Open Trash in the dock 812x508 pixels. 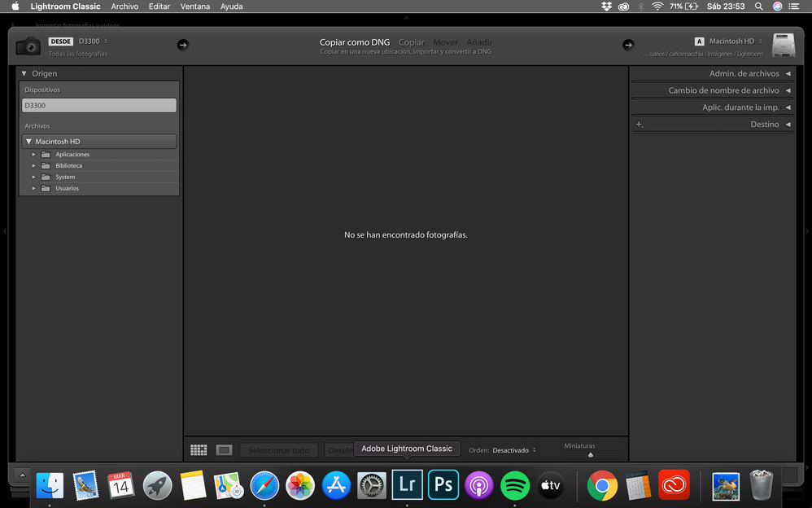(x=762, y=484)
